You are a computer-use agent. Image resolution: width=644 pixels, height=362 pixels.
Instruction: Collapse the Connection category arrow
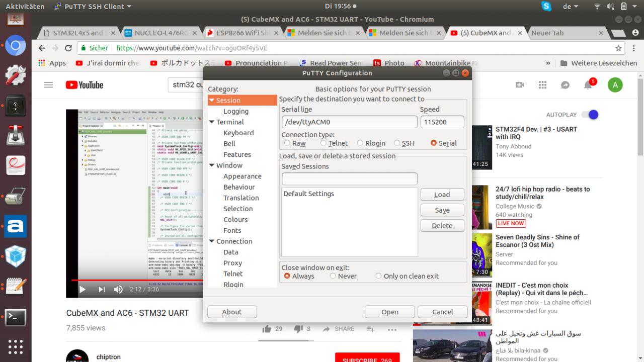212,241
